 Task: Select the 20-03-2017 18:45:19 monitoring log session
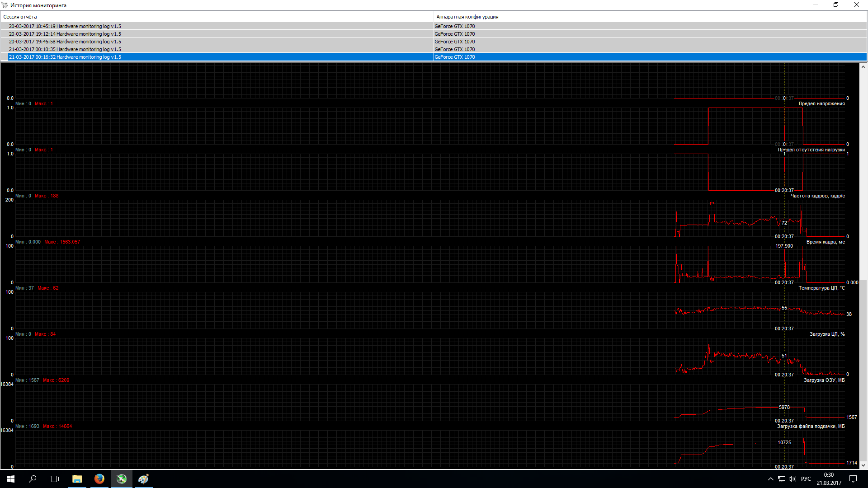coord(65,26)
